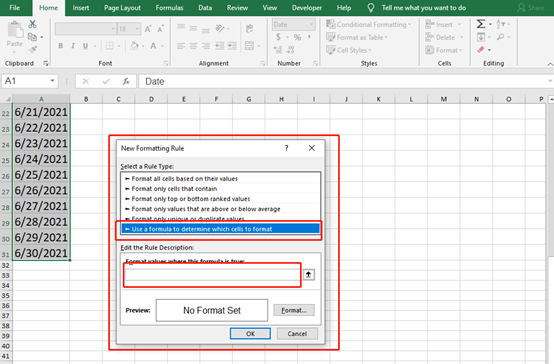Click the formula input field in the dialog
554x364 pixels.
point(212,275)
